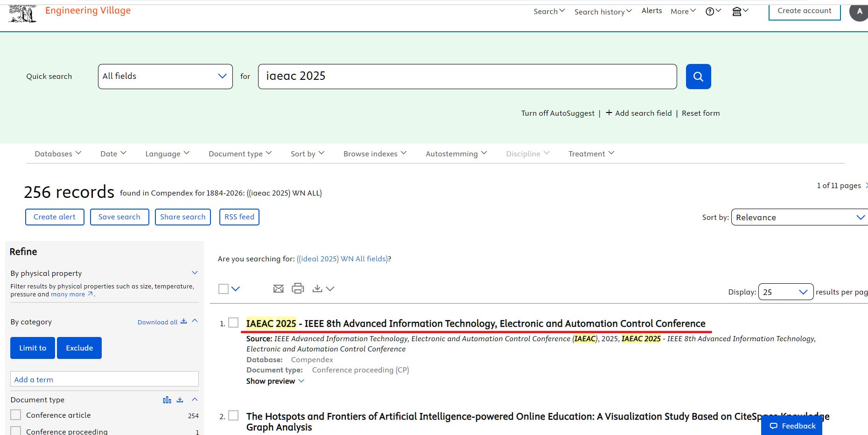
Task: Click the plus icon for Add search field
Action: point(609,112)
